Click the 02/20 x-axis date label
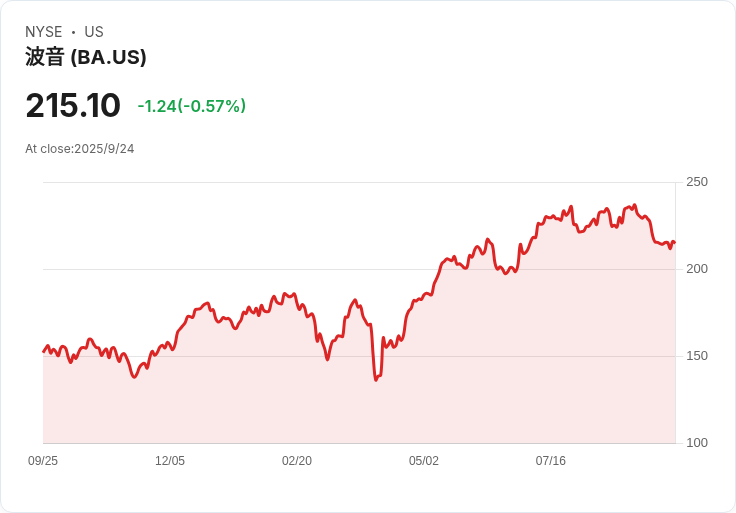 tap(297, 461)
